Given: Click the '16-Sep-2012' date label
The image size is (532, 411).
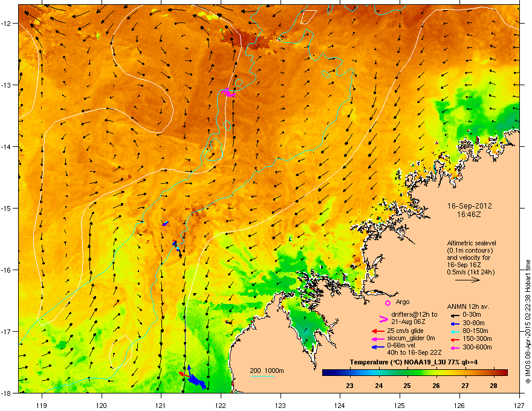Looking at the screenshot, I should (469, 206).
